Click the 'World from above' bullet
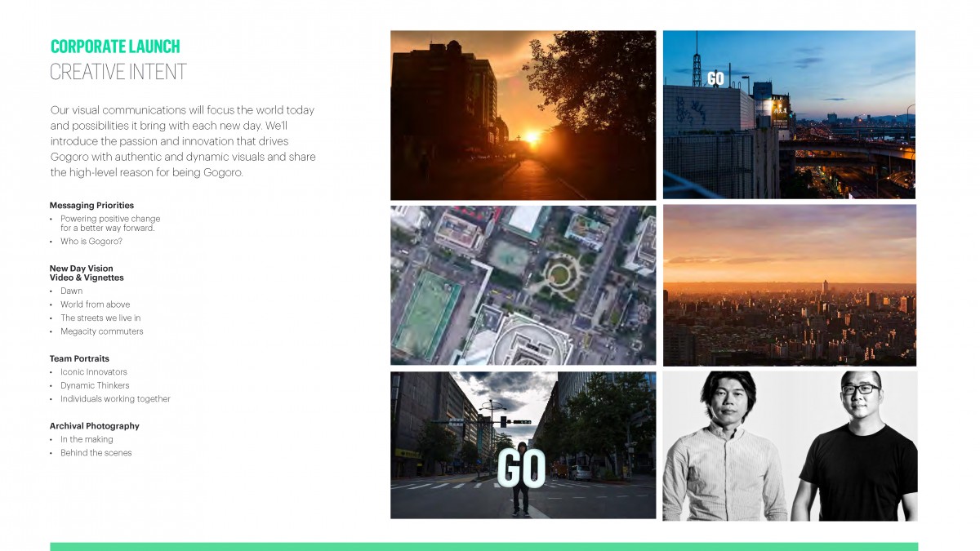980x551 pixels. click(x=95, y=304)
